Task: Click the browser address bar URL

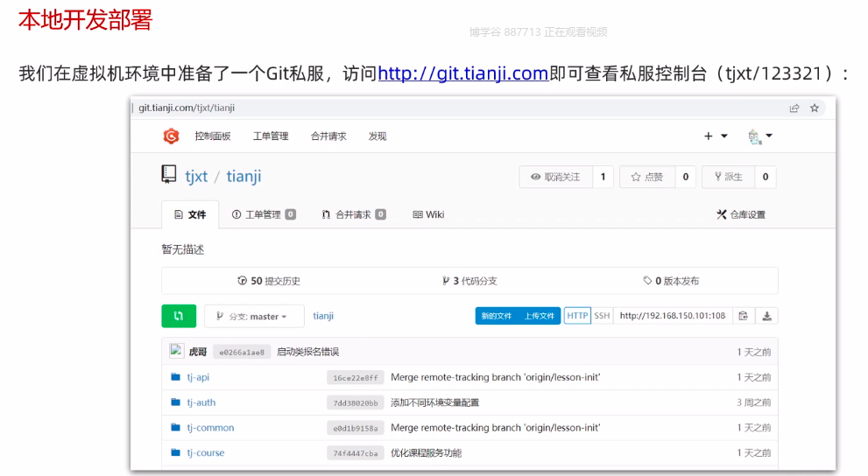Action: pyautogui.click(x=187, y=108)
